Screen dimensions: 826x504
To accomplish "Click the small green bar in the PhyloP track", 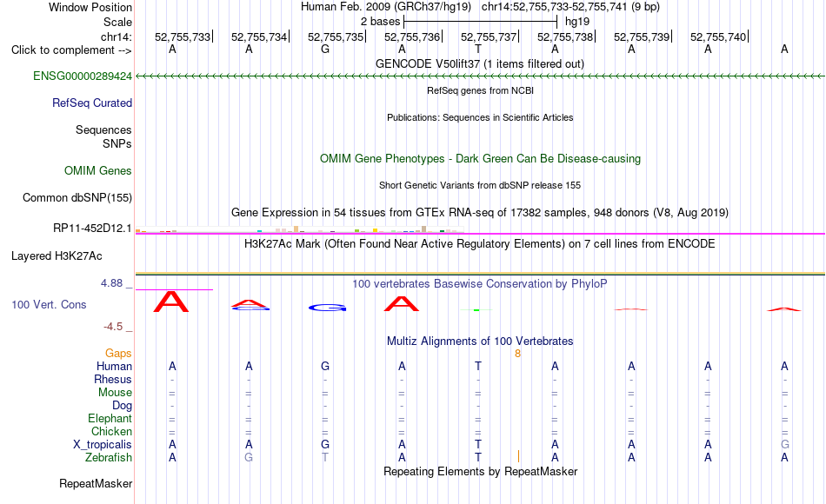I will click(476, 310).
